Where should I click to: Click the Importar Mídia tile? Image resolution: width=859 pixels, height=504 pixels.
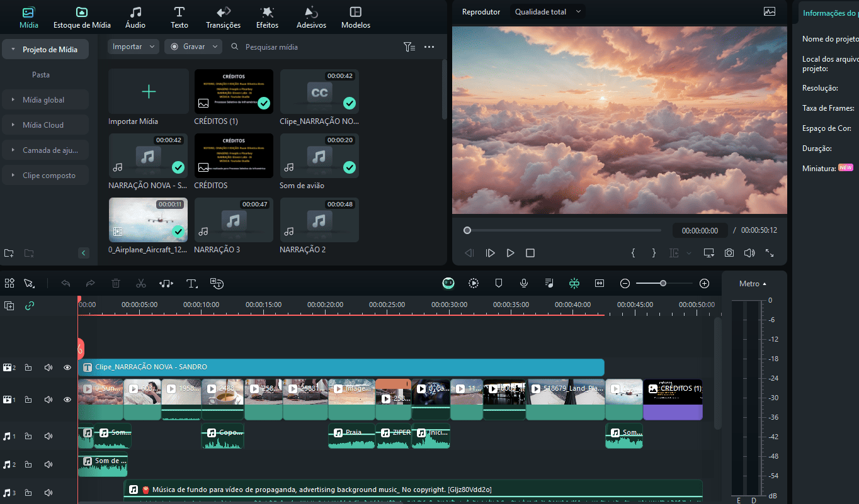149,92
